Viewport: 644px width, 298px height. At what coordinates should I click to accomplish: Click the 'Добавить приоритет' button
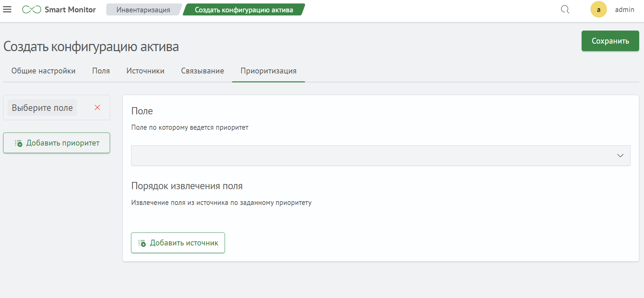click(57, 143)
